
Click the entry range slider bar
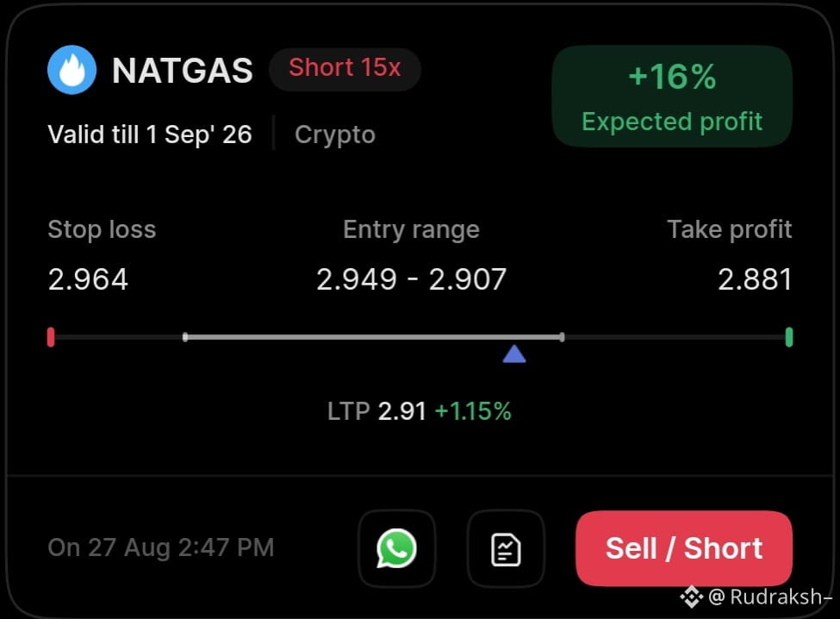click(x=373, y=337)
